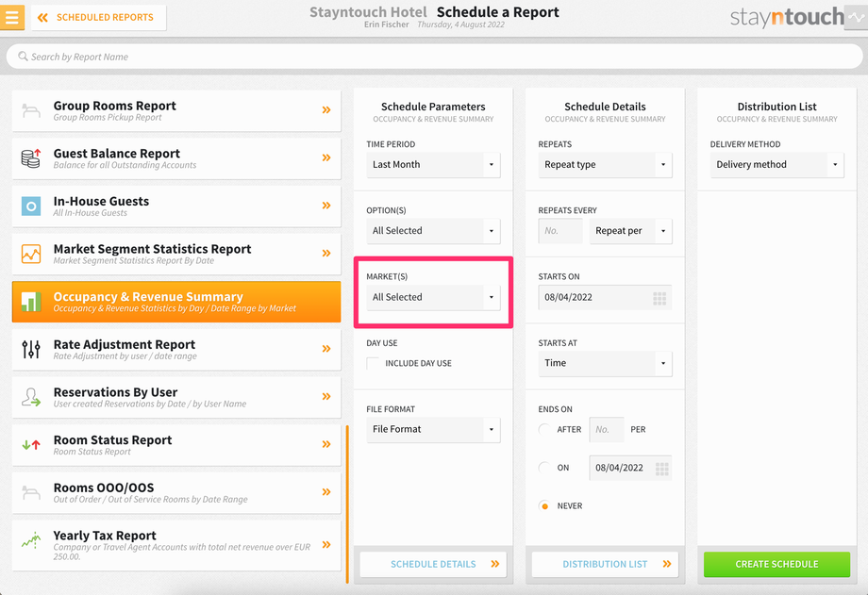This screenshot has width=868, height=595.
Task: Select the Ends On 'On' radio button
Action: 544,468
